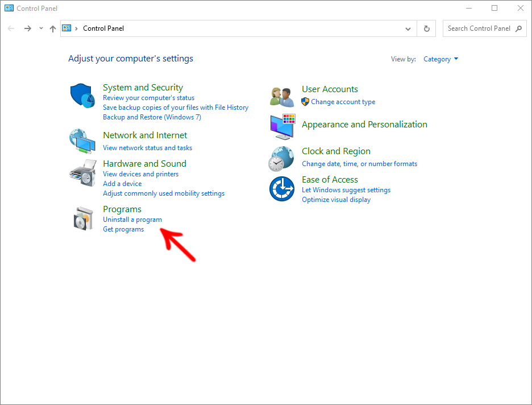Open the Programs disc box icon

(x=83, y=218)
